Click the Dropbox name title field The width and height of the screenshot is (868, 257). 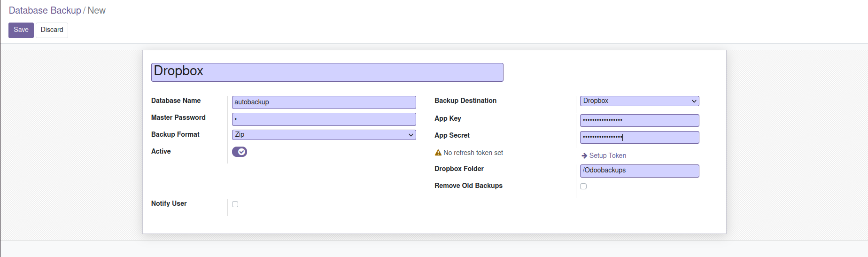[327, 72]
